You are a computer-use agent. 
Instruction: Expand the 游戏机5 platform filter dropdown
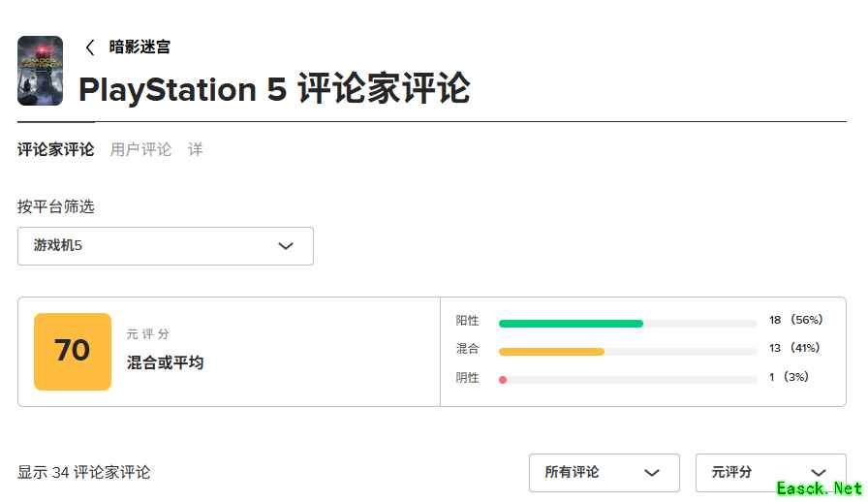[x=165, y=246]
